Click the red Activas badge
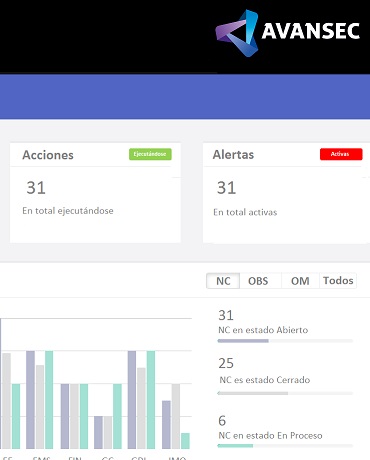The width and height of the screenshot is (370, 460). [341, 154]
